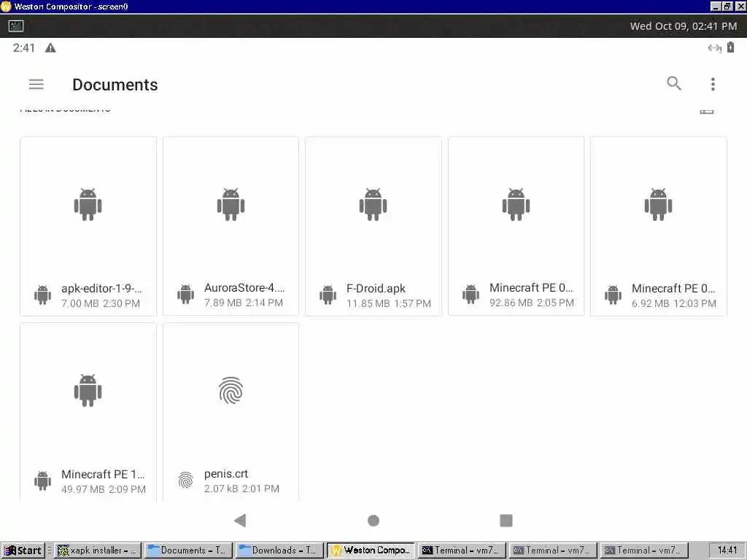Click the 11.85 MB 1:57 PM details
747x560 pixels.
[388, 303]
